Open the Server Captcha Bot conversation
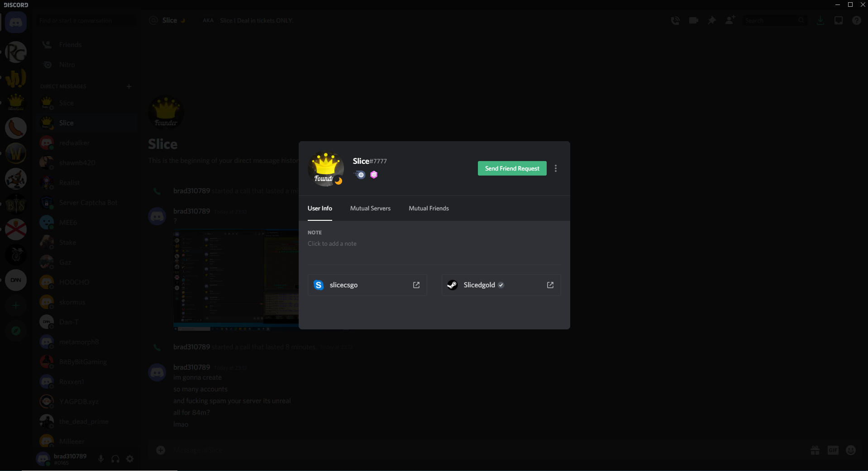The image size is (868, 471). (x=86, y=203)
